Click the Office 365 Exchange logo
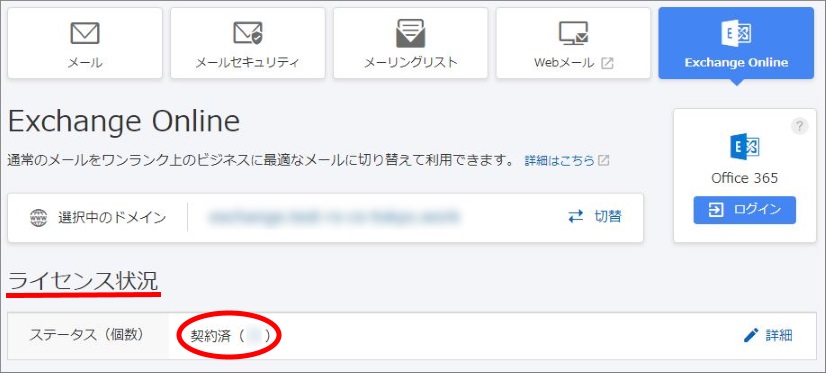 tap(744, 147)
